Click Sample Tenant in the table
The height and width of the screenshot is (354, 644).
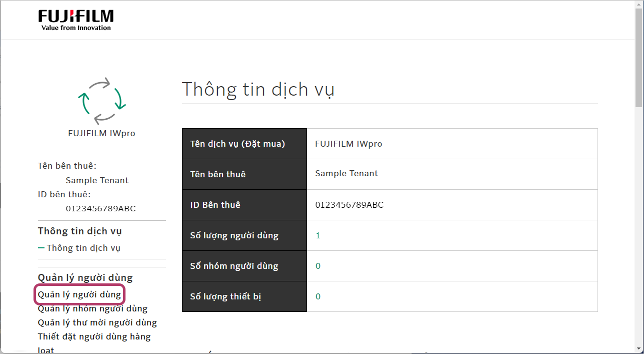point(346,173)
